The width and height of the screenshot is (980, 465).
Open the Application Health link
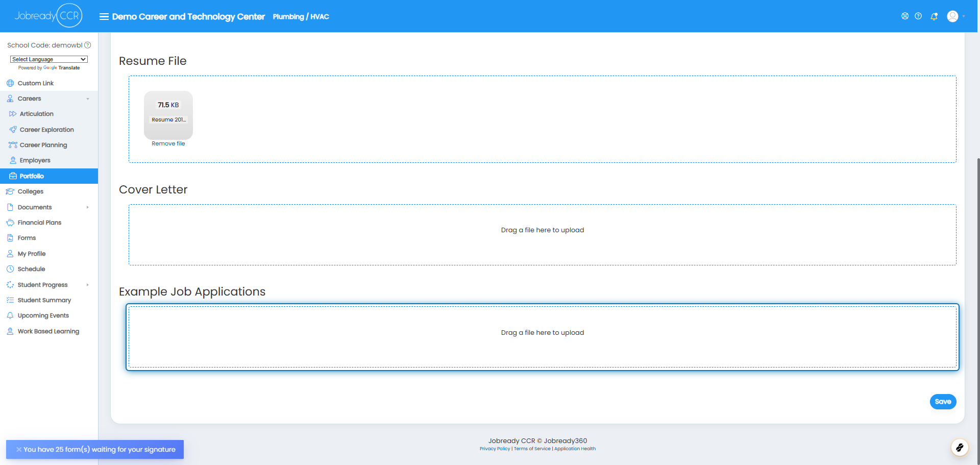point(575,449)
